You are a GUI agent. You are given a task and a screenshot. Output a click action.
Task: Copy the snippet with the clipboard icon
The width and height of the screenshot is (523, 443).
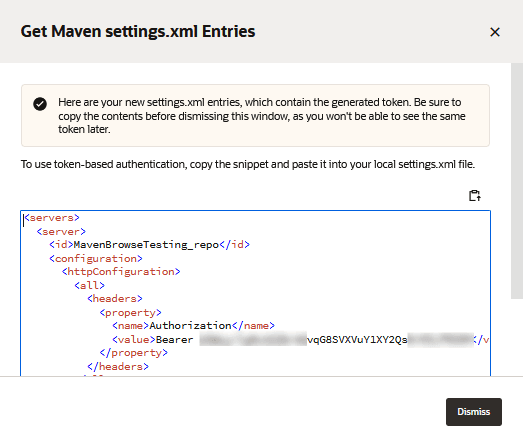pos(475,195)
